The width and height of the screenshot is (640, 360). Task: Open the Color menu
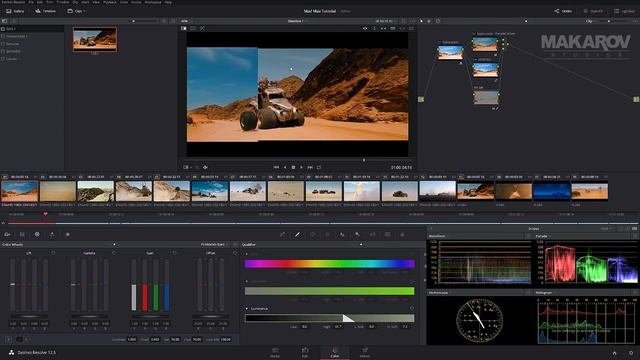pyautogui.click(x=124, y=2)
